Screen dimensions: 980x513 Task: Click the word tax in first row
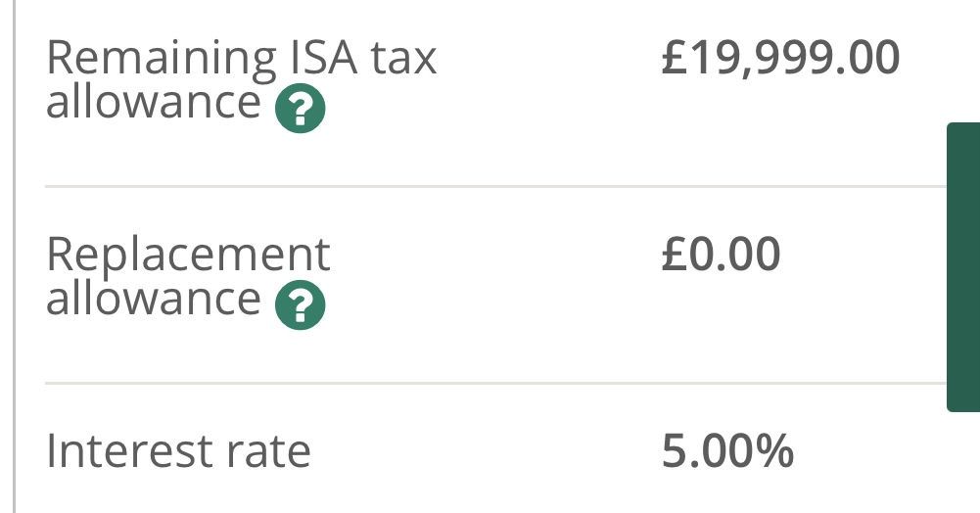(403, 59)
